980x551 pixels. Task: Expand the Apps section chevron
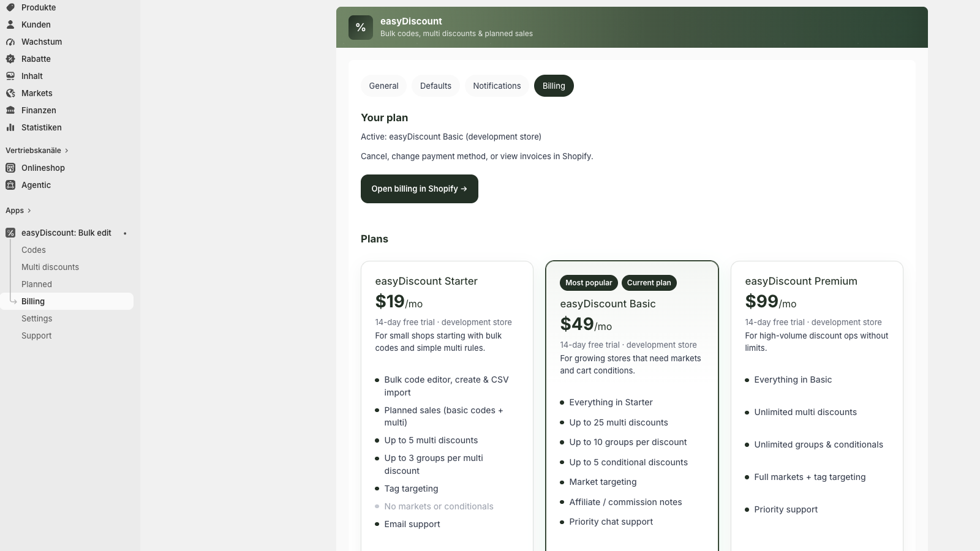[29, 211]
